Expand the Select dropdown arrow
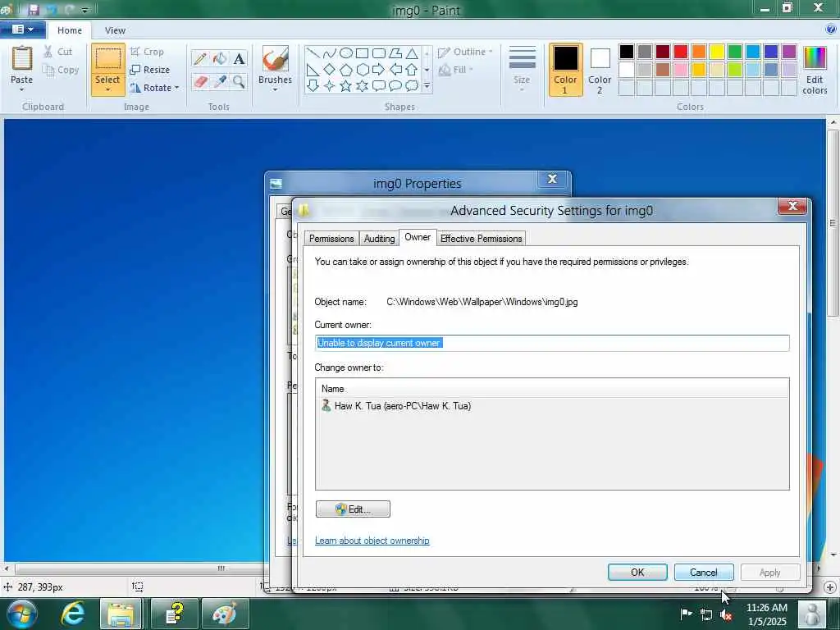The image size is (840, 630). (x=107, y=90)
